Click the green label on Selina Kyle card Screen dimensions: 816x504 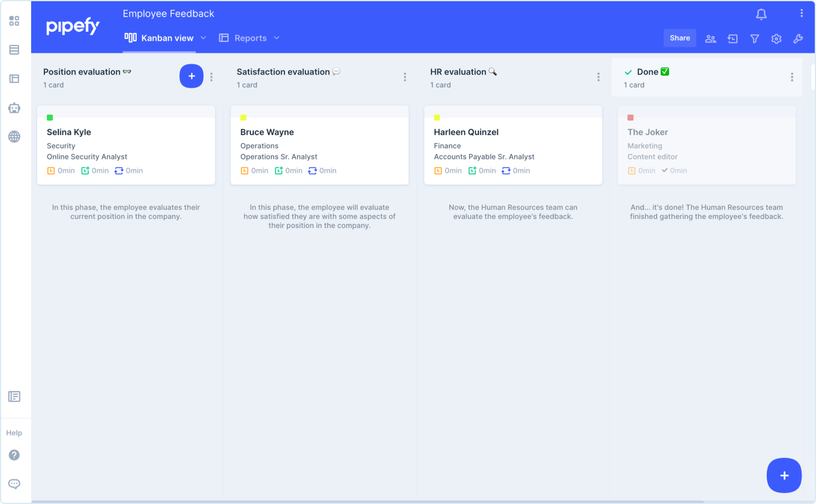coord(50,118)
